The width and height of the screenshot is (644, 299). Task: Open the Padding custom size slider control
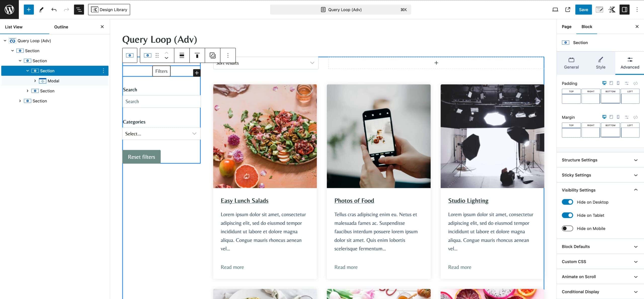tap(626, 83)
